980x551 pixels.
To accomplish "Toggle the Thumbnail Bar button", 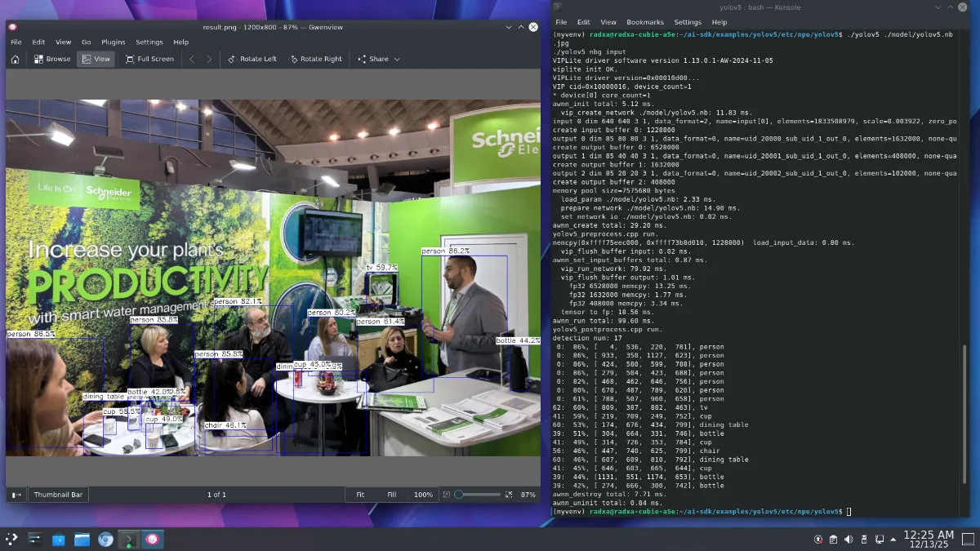I will (58, 495).
